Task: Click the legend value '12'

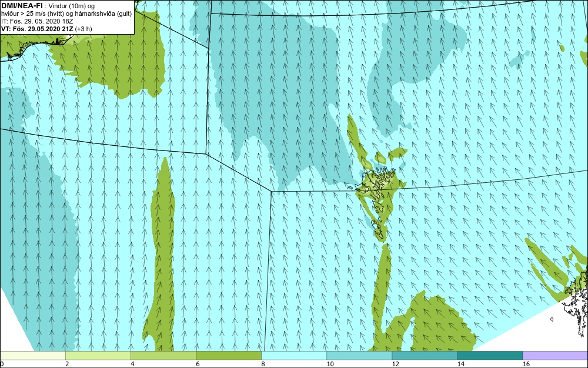Action: tap(395, 364)
